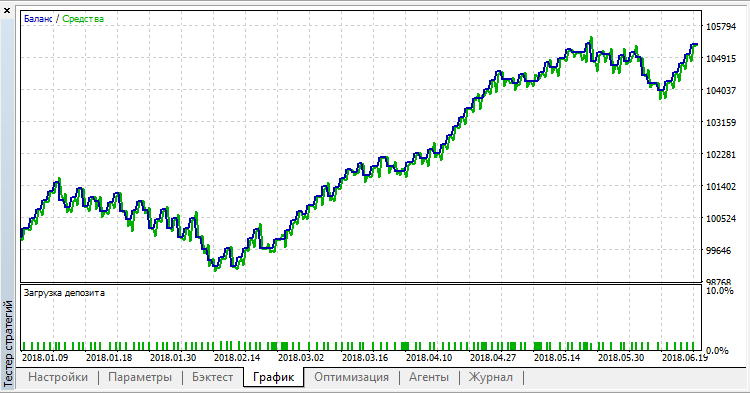Screen dimensions: 750x394
Task: Click the График tab
Action: [274, 377]
